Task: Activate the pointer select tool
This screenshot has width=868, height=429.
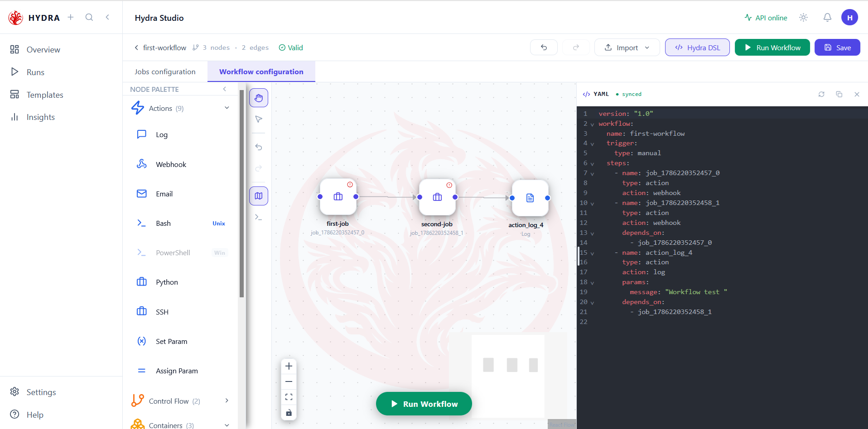Action: [259, 119]
